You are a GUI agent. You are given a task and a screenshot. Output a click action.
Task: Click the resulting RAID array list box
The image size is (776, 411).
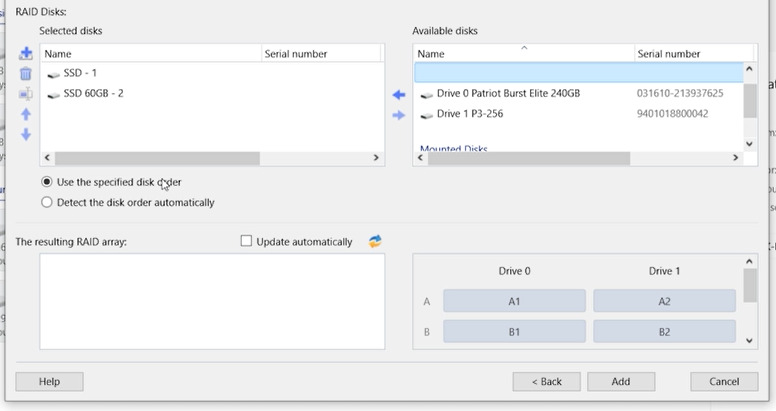pyautogui.click(x=212, y=302)
